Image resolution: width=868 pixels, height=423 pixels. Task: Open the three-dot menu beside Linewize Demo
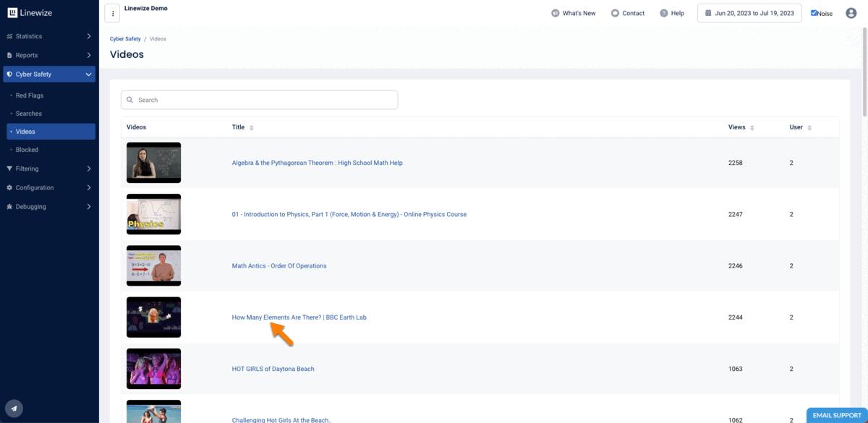[x=112, y=13]
